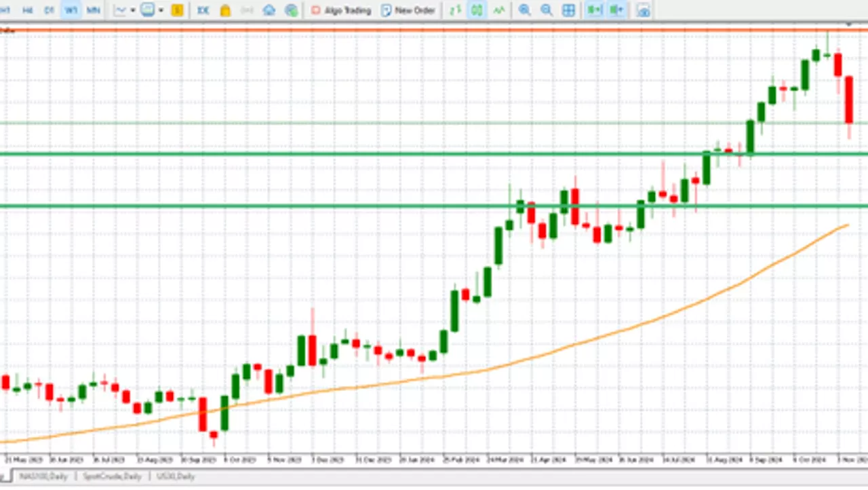
Task: Zoom in on the chart
Action: pos(524,10)
